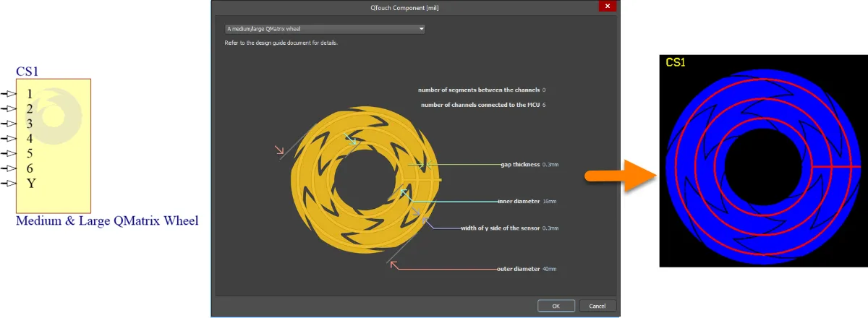868x318 pixels.
Task: Click the blue PCB wheel footprint
Action: pyautogui.click(x=765, y=166)
